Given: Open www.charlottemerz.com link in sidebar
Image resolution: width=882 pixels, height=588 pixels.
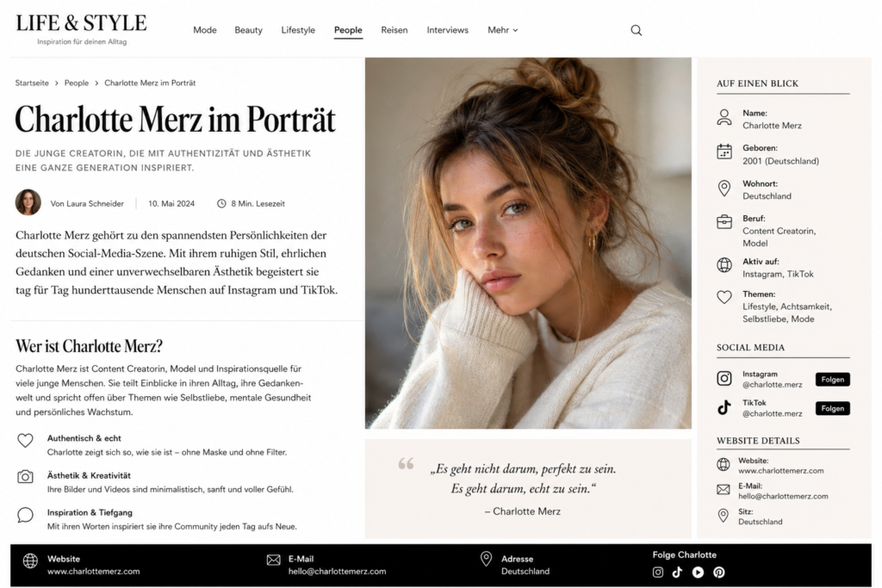Looking at the screenshot, I should [x=780, y=471].
